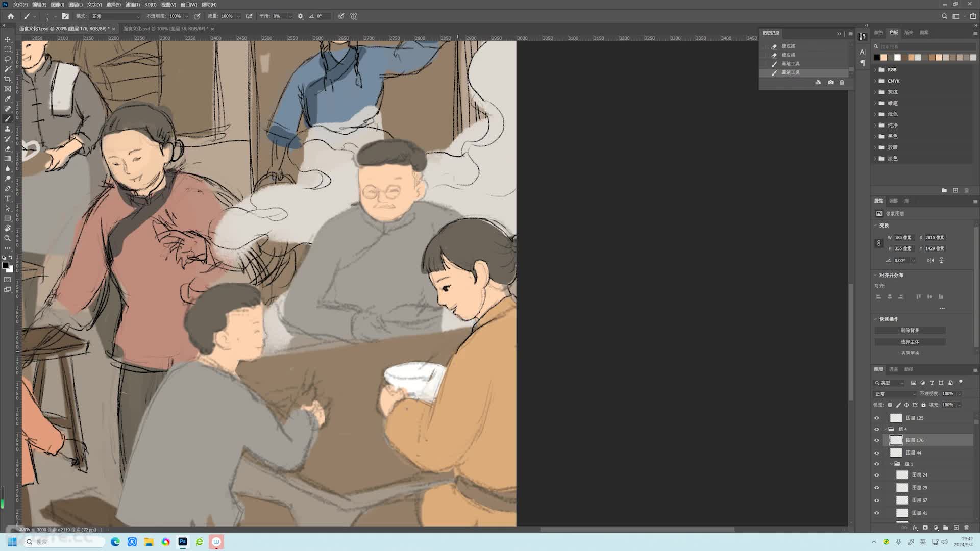Image resolution: width=980 pixels, height=551 pixels.
Task: Select the Brush tool in the toolbox
Action: 8,119
